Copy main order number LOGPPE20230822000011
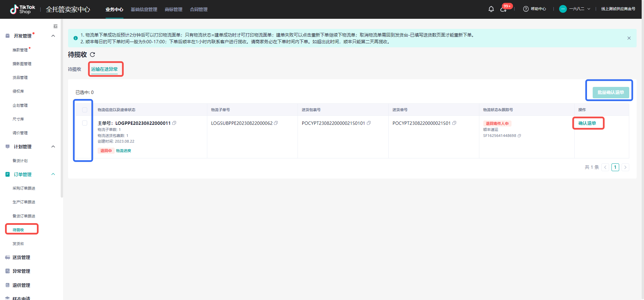The image size is (644, 300). coord(174,123)
